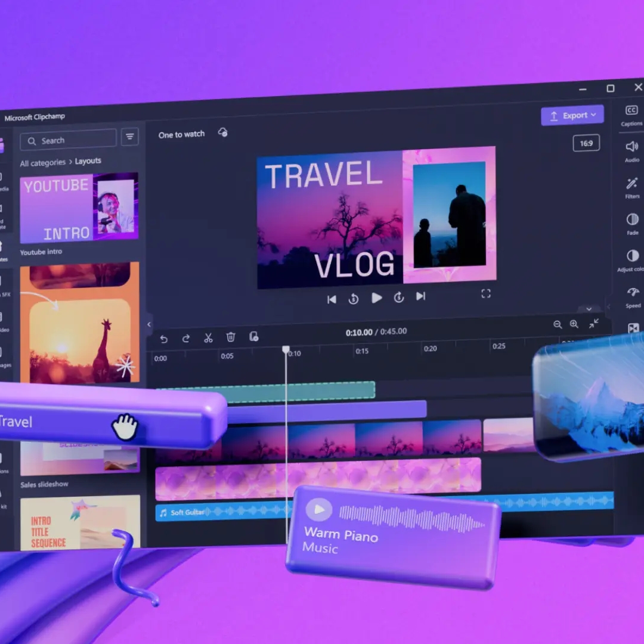Select the scissors split tool
The image size is (644, 644).
pos(208,338)
